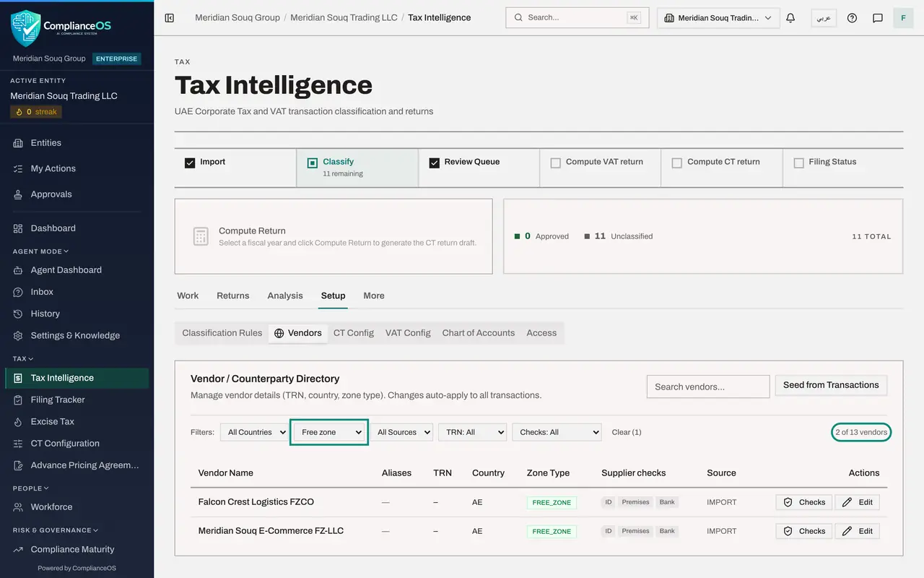Clear the active vendor filter
The width and height of the screenshot is (924, 578).
627,432
